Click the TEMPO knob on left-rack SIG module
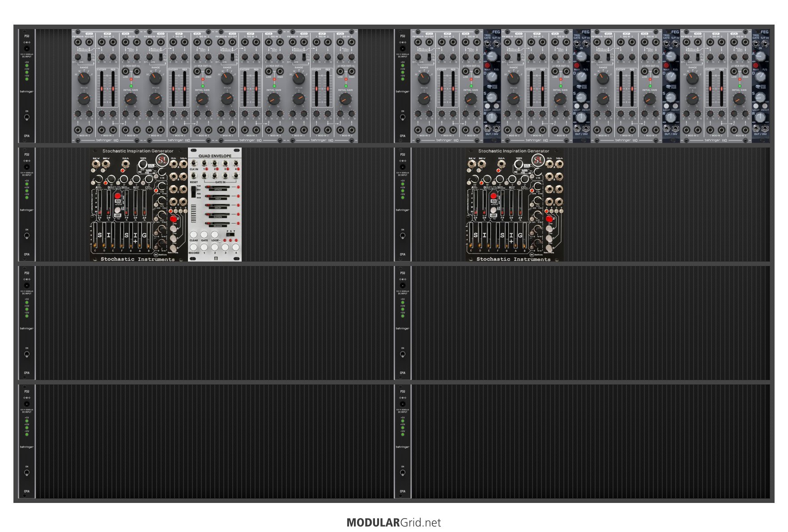This screenshot has height=532, width=788. click(x=143, y=165)
